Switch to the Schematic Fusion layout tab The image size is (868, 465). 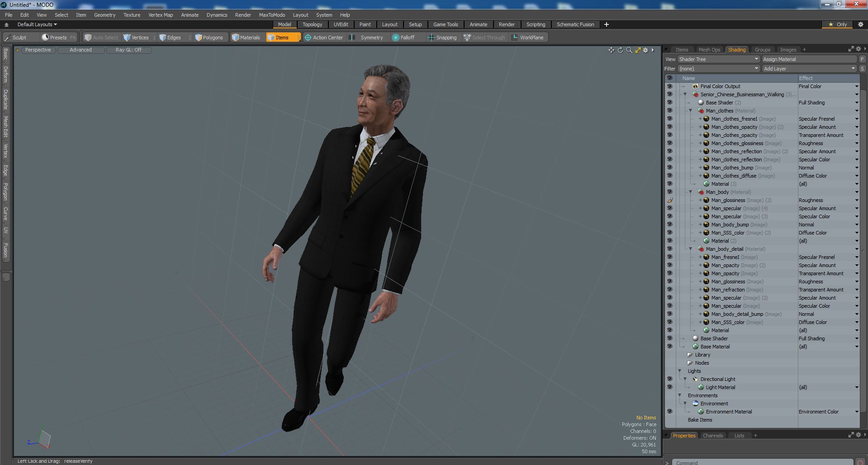(575, 24)
